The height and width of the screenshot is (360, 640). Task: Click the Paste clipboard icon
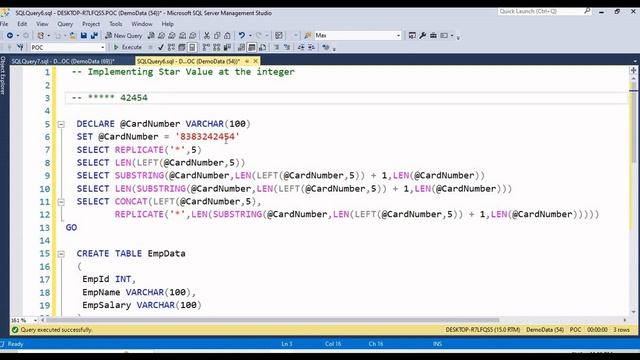pos(227,36)
